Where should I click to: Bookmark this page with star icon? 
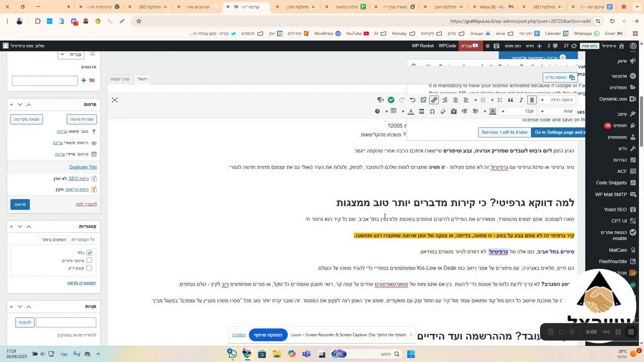[139, 21]
